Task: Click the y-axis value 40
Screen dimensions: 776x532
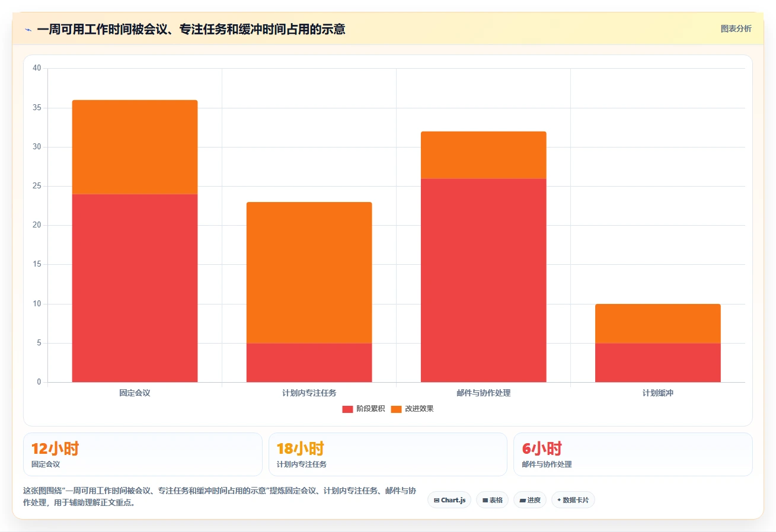Action: 37,68
